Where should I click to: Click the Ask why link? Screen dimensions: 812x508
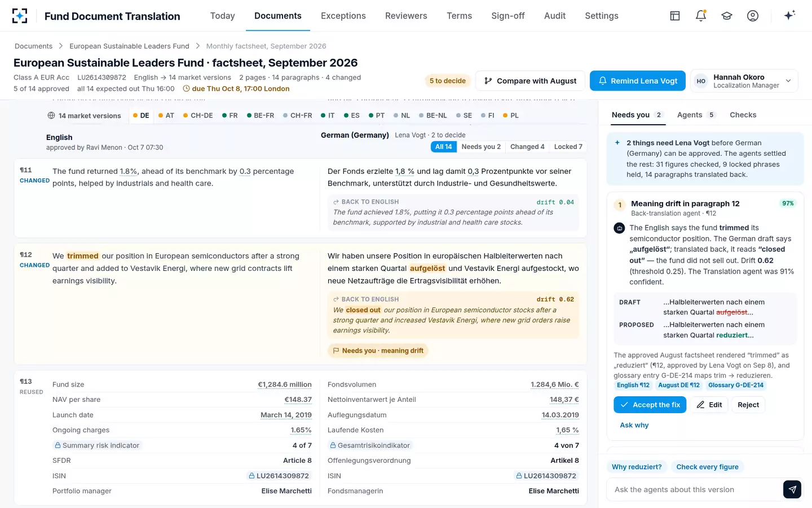tap(634, 425)
